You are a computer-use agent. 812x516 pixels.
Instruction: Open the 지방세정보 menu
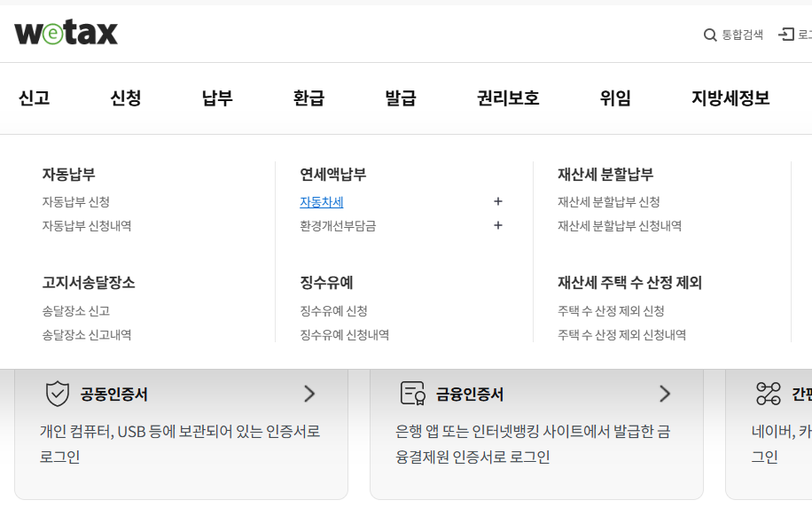(730, 98)
